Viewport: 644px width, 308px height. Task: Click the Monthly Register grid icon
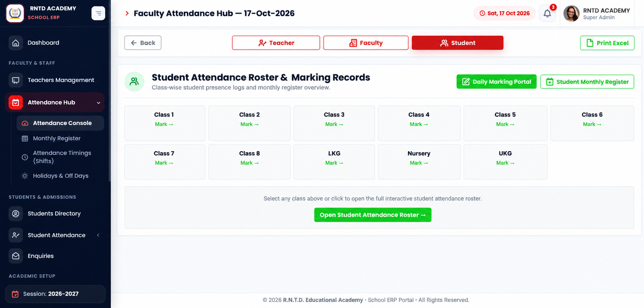pos(25,138)
